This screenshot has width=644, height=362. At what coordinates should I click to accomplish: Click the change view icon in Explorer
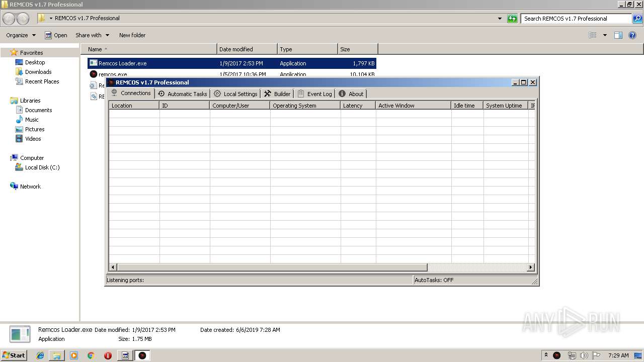click(x=593, y=35)
